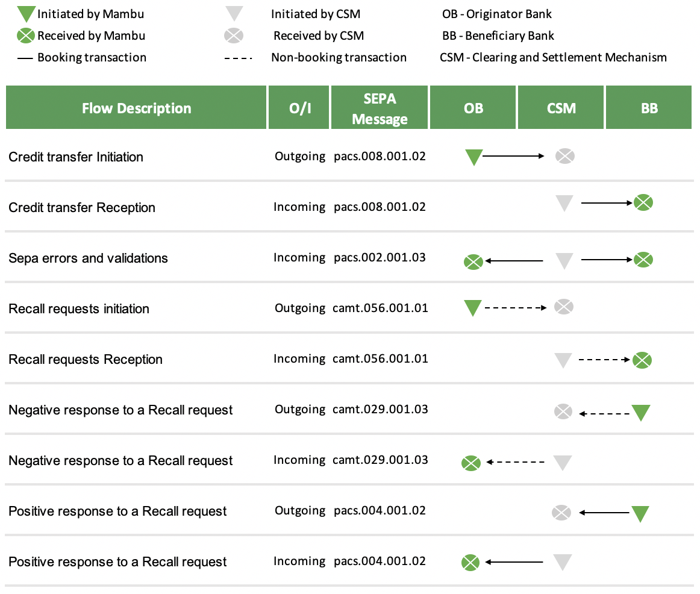700x594 pixels.
Task: Select the Sepa errors and validations label
Action: 88,258
